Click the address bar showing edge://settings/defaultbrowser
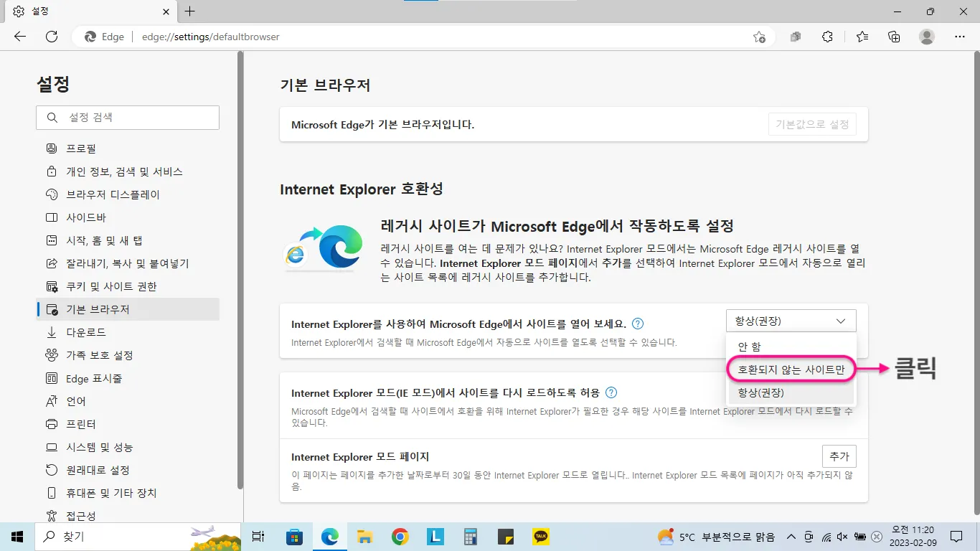980x551 pixels. [423, 37]
